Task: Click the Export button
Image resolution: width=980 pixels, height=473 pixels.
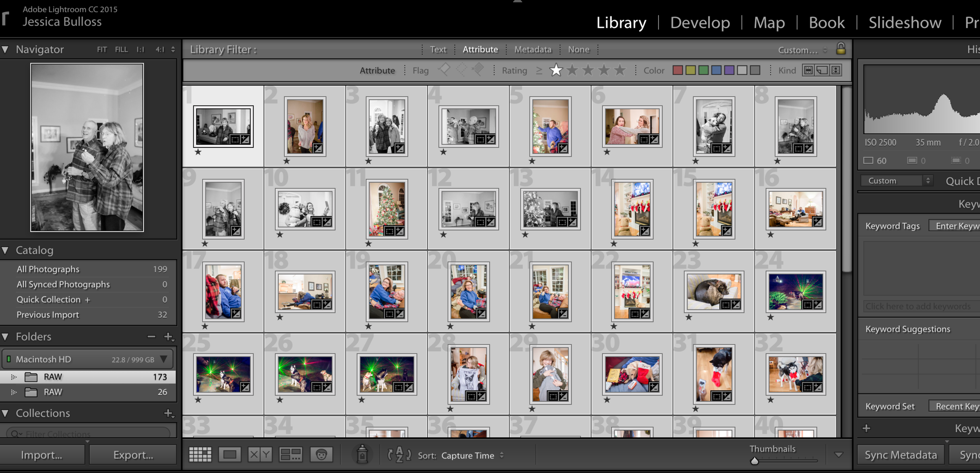Action: click(133, 455)
